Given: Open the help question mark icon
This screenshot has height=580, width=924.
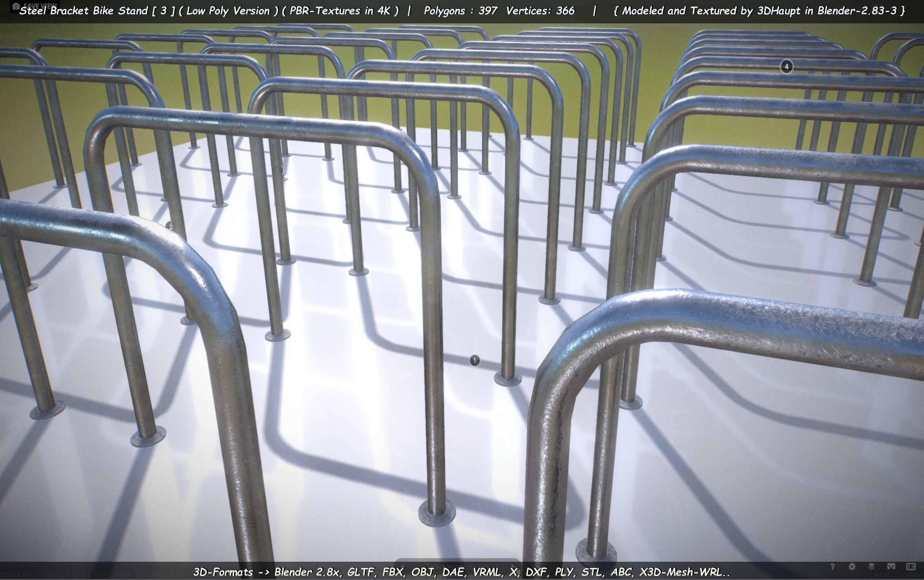Looking at the screenshot, I should 833,566.
